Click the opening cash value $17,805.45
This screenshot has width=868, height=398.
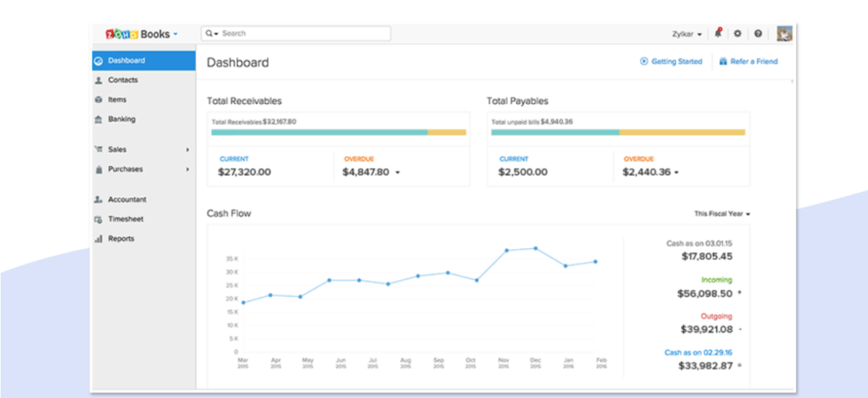click(x=707, y=256)
